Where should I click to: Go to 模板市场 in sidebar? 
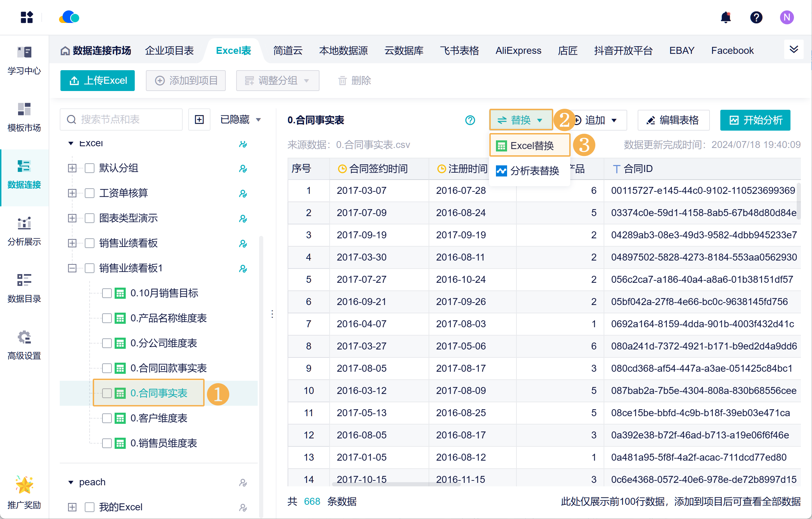tap(24, 118)
